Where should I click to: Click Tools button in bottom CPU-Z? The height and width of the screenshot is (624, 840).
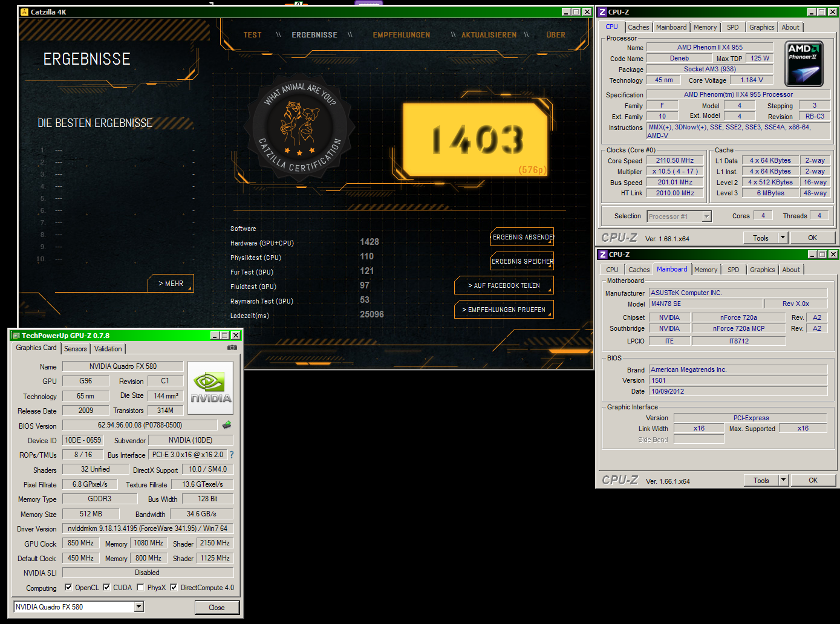coord(761,480)
